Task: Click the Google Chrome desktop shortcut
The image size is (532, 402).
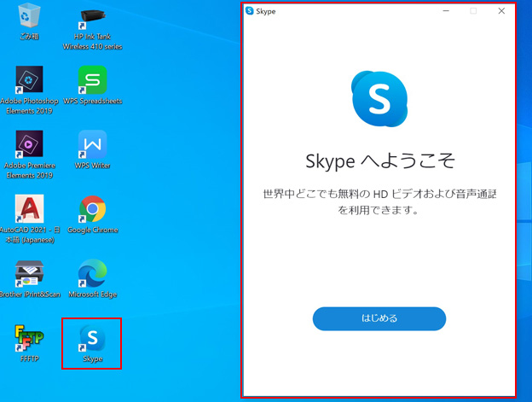Action: [92, 210]
